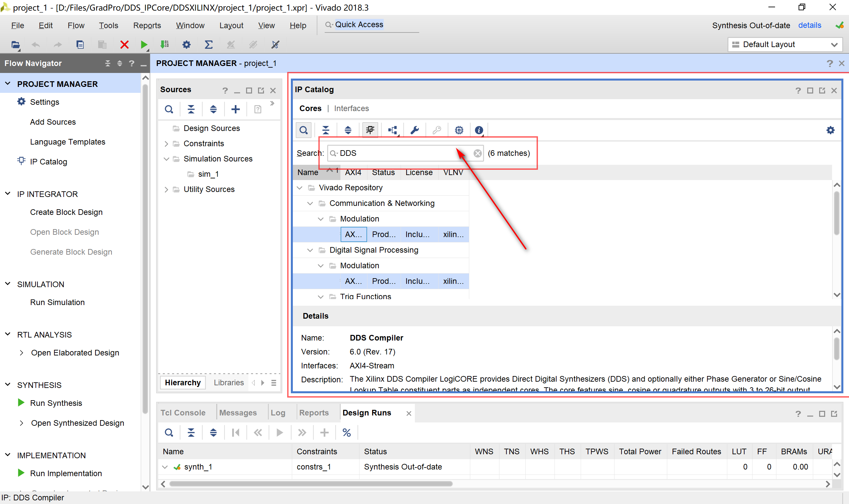Click the details link for synthesis status

[809, 26]
